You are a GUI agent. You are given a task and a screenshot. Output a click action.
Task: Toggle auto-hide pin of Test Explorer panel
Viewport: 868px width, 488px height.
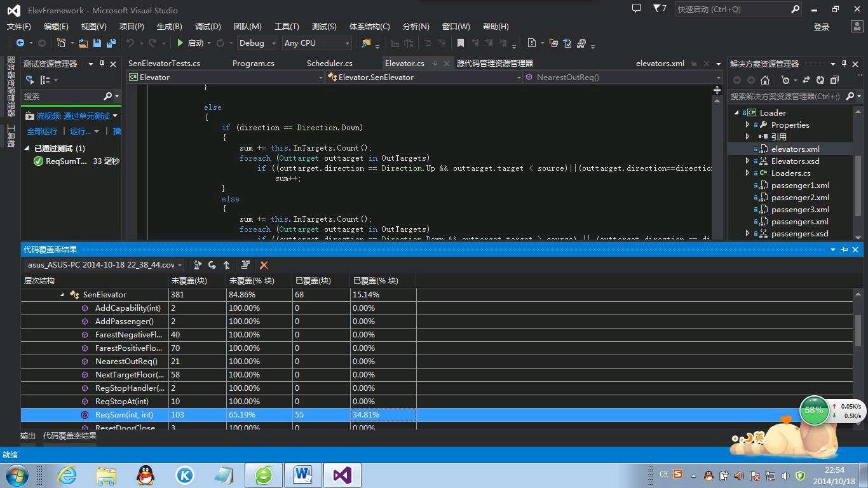coord(102,64)
